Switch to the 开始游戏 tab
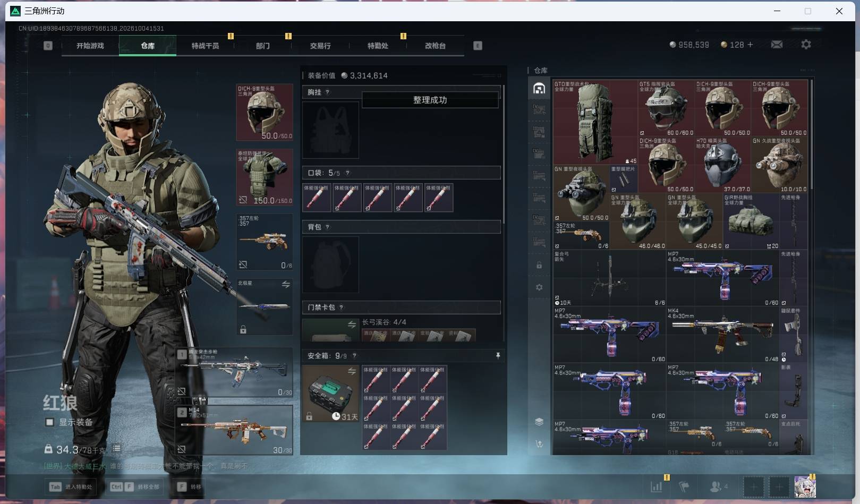The image size is (860, 504). pos(90,46)
